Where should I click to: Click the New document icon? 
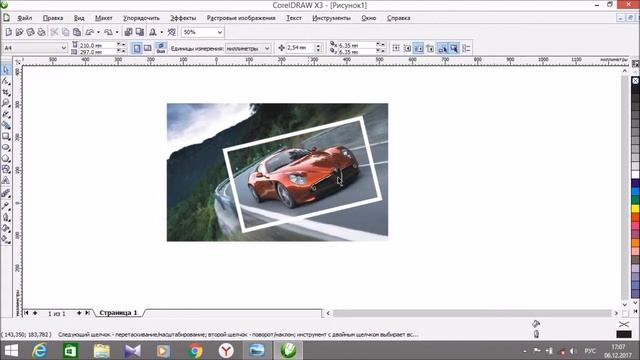[9, 32]
